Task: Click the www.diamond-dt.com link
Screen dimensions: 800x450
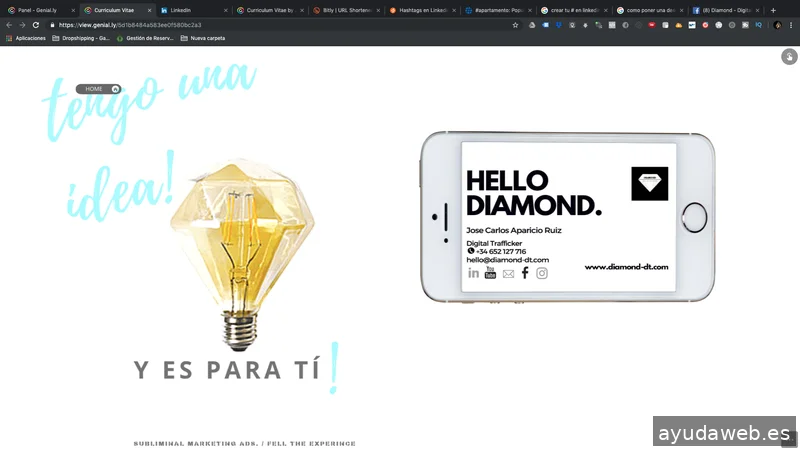Action: (626, 267)
